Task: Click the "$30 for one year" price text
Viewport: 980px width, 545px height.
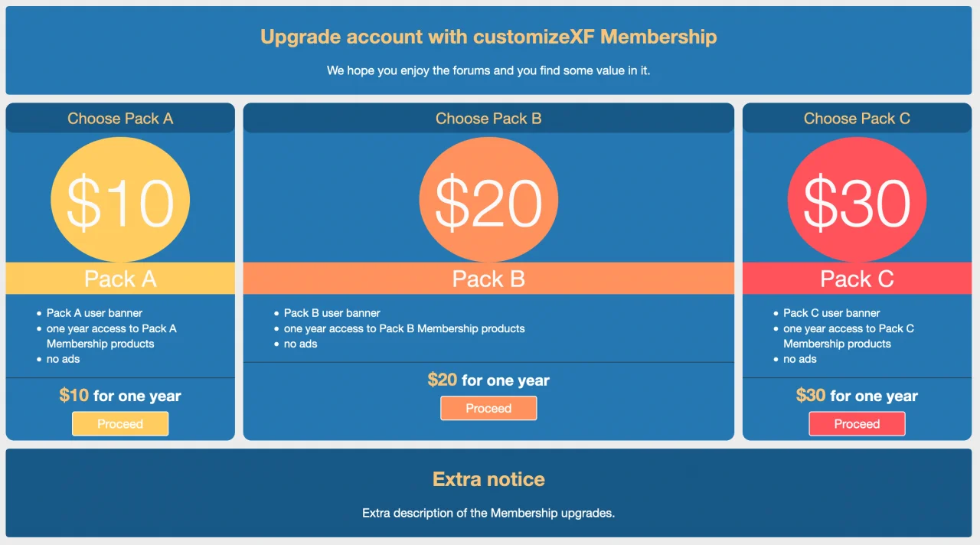Action: click(857, 396)
